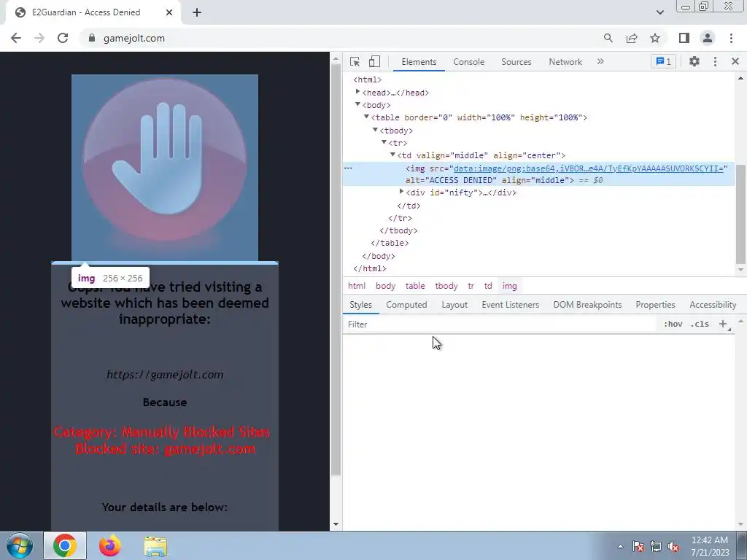Toggle the :hov element state button
The height and width of the screenshot is (560, 747).
673,324
